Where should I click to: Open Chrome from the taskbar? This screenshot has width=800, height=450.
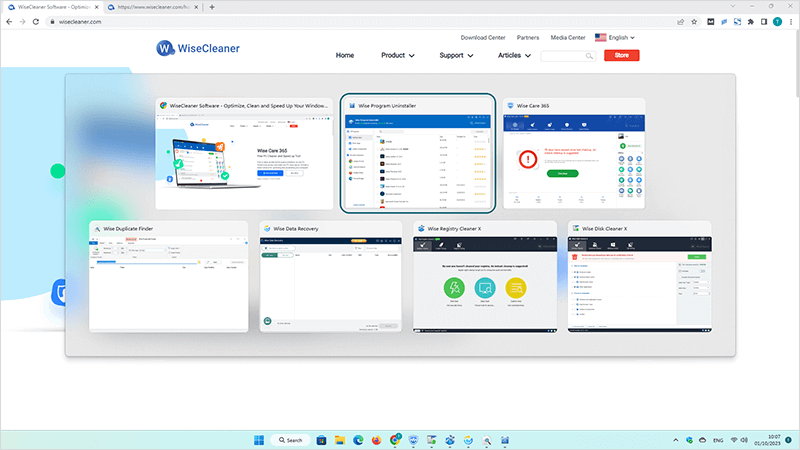(x=395, y=440)
